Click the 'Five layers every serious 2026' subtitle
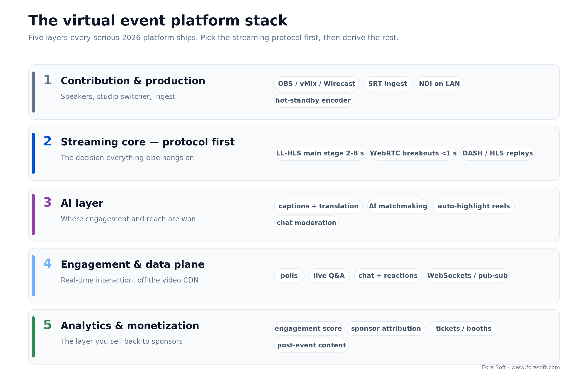The image size is (588, 378). [x=213, y=38]
